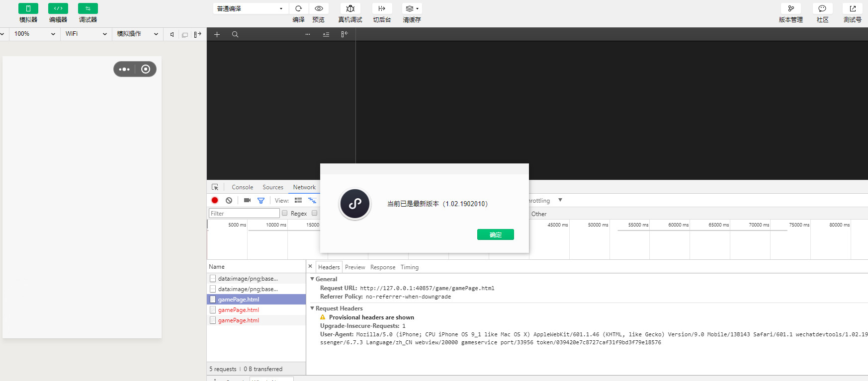868x381 pixels.
Task: Close the request details pane
Action: pos(310,266)
